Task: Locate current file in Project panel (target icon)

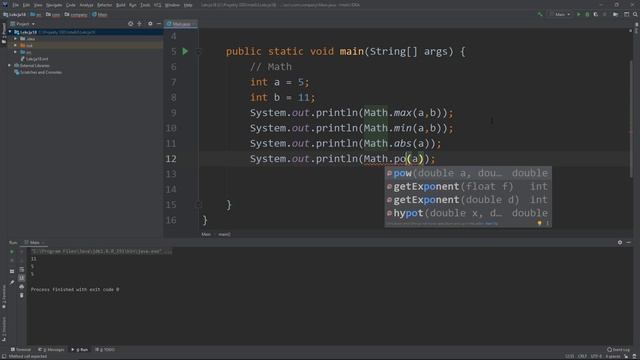Action: (x=131, y=24)
